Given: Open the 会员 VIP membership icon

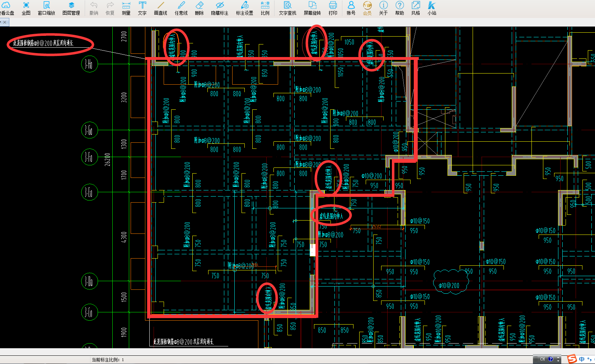Looking at the screenshot, I should (367, 8).
